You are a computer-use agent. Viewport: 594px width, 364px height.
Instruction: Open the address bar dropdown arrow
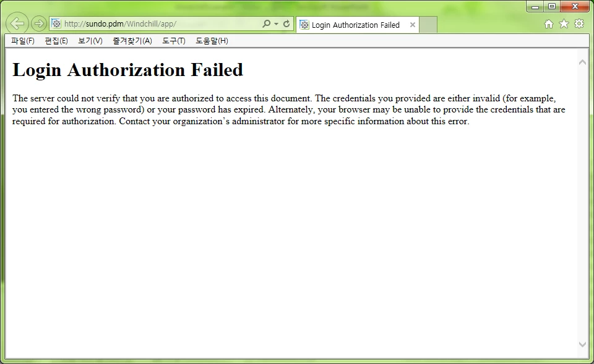276,24
